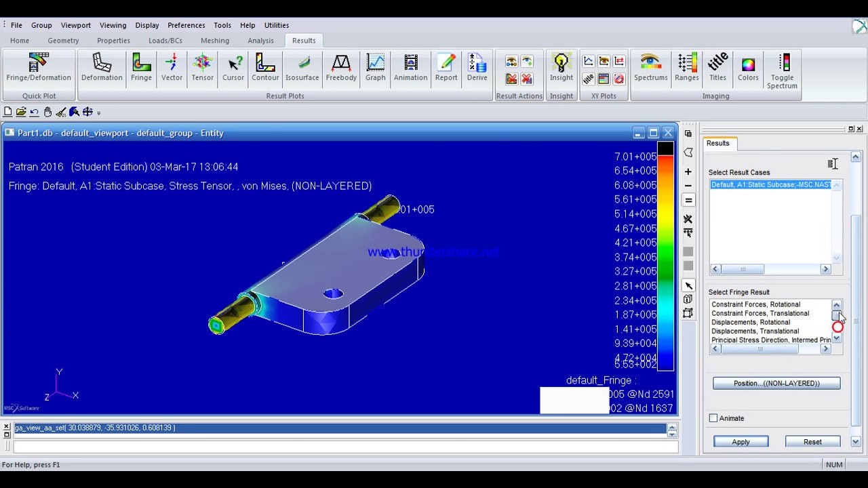This screenshot has height=488, width=868.
Task: Open the Preferences menu
Action: pos(186,25)
